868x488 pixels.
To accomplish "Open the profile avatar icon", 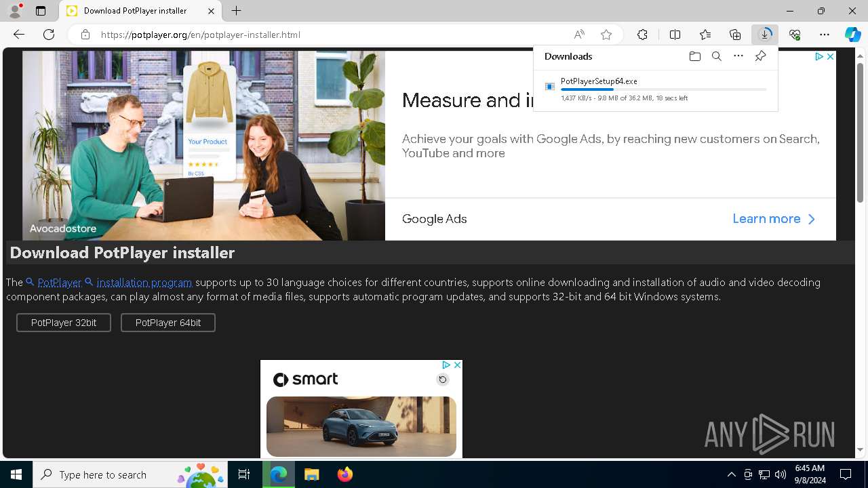I will 15,11.
